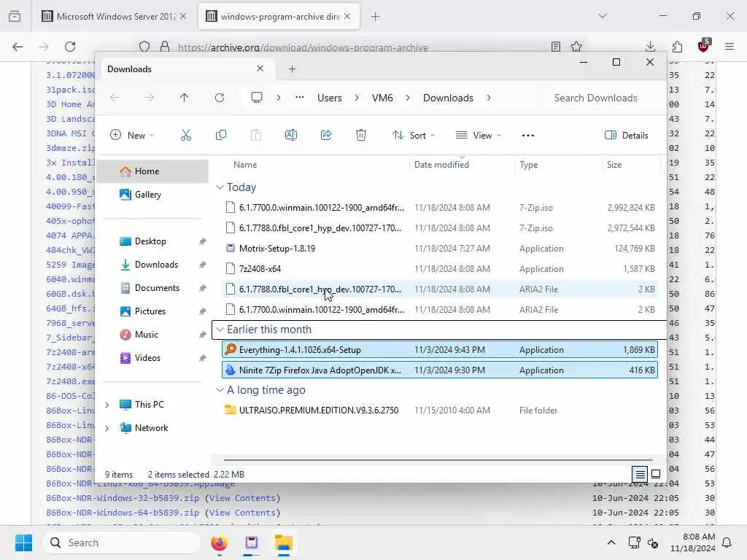Open the Windows Start menu

pos(24,542)
